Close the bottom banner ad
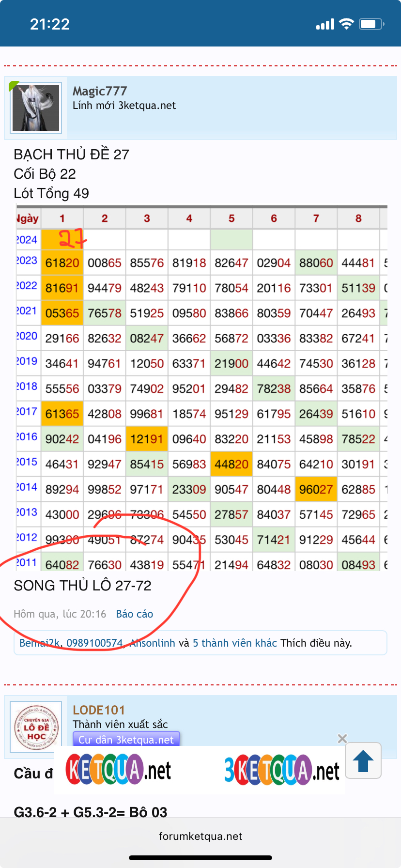Viewport: 401px width, 868px height. tap(342, 738)
